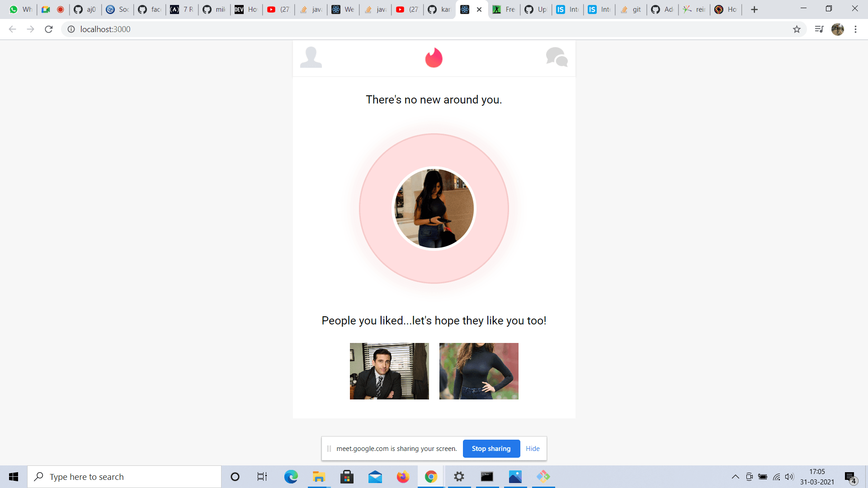The image size is (868, 488).
Task: Bookmark this page with star icon
Action: click(797, 29)
